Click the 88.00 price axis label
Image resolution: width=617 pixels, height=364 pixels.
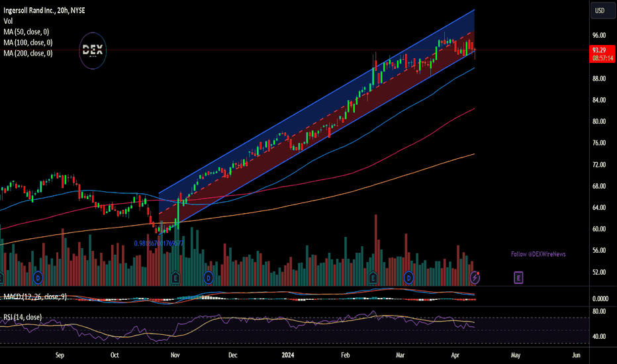click(599, 79)
